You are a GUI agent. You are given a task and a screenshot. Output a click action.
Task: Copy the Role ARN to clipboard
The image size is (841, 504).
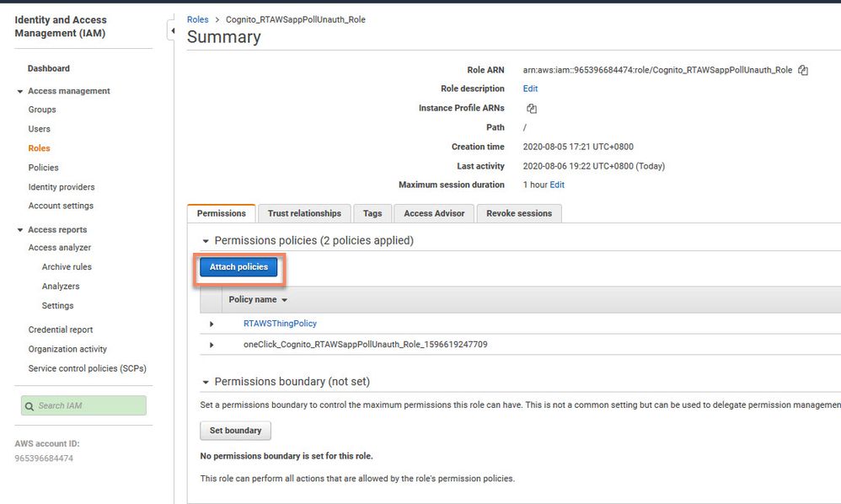803,70
